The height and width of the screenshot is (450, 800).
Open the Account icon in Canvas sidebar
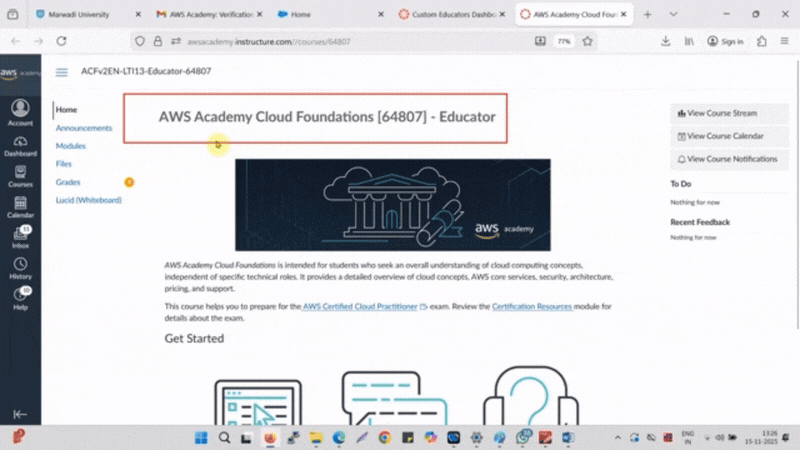point(20,113)
